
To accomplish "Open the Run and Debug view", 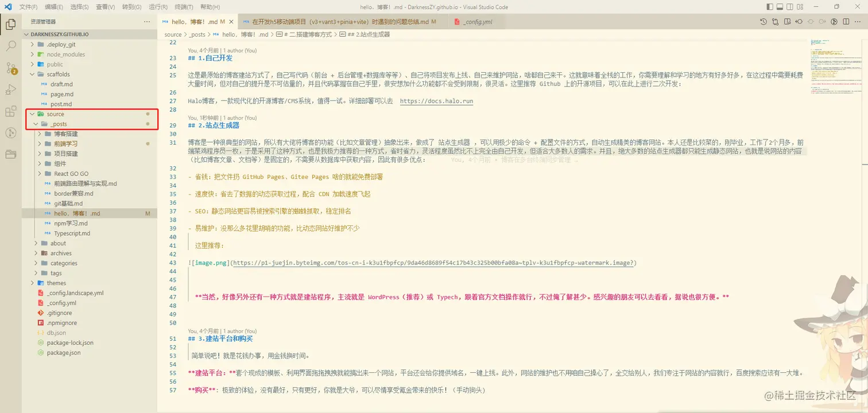I will 10,89.
